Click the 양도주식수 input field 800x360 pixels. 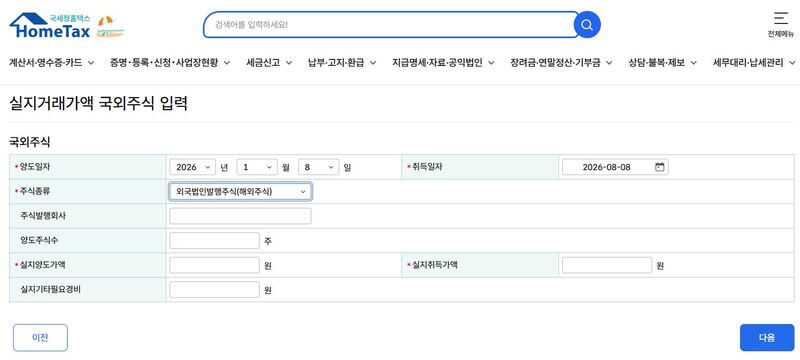214,241
